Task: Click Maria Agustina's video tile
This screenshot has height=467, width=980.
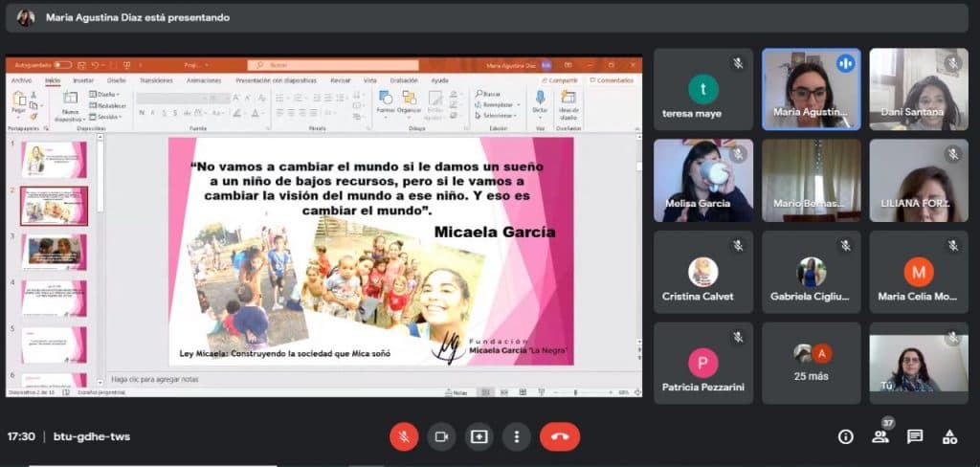Action: coord(812,89)
